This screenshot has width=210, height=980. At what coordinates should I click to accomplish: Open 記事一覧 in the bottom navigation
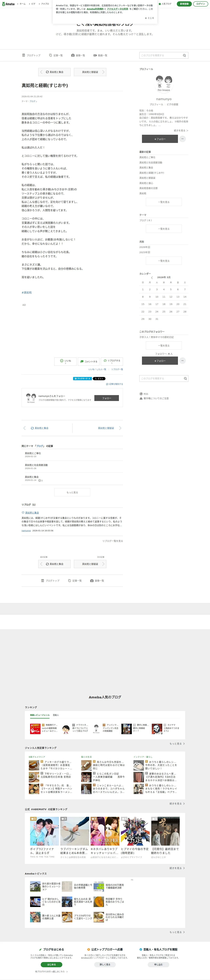point(75,580)
